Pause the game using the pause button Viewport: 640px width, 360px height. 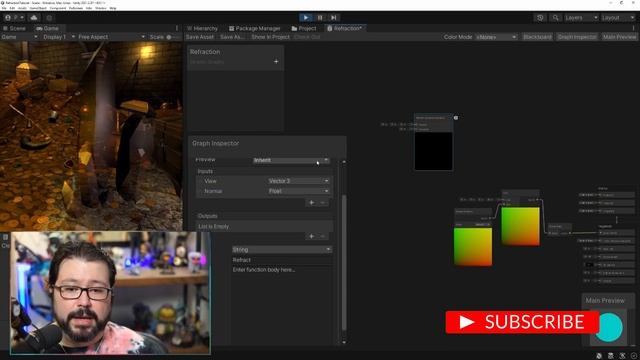coord(320,18)
